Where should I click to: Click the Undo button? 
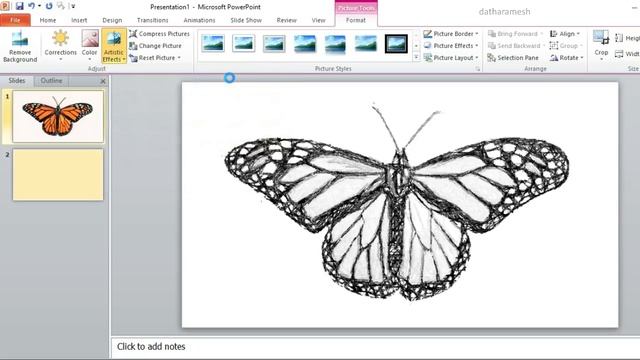[31, 6]
